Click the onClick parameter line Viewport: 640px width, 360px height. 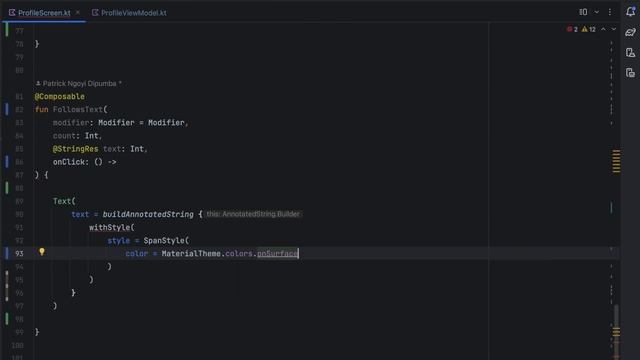[x=84, y=162]
